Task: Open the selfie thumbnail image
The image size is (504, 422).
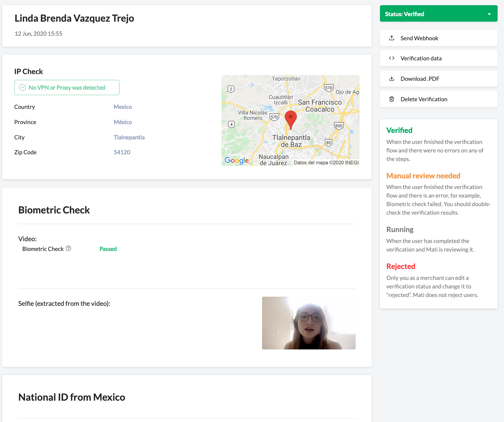Action: pyautogui.click(x=309, y=323)
